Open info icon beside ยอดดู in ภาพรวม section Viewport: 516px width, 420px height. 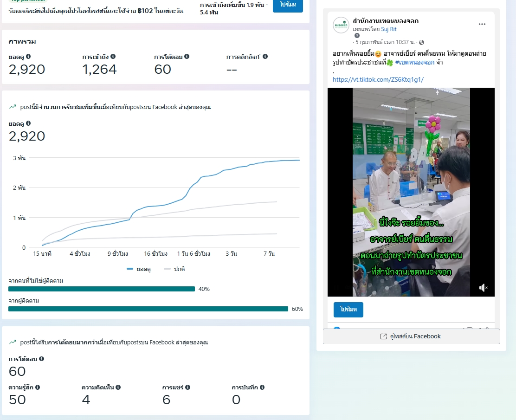coord(28,57)
